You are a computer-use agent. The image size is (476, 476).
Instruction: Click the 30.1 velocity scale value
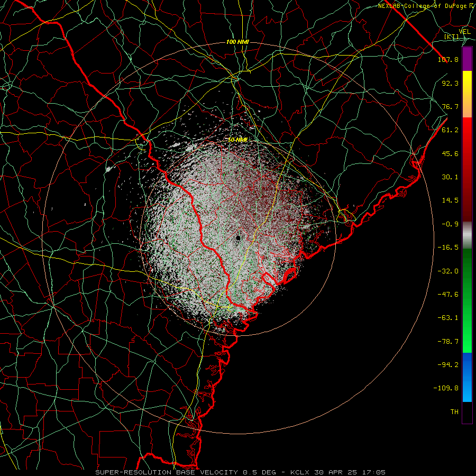[x=450, y=177]
